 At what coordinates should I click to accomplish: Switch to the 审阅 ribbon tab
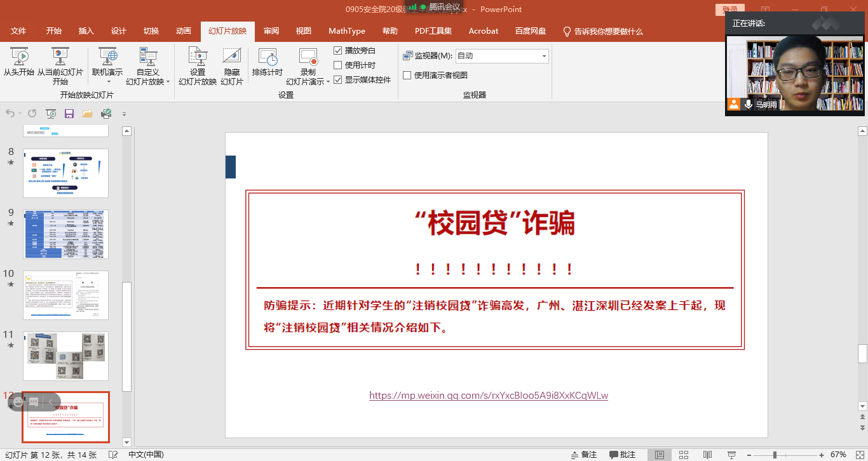[x=271, y=30]
